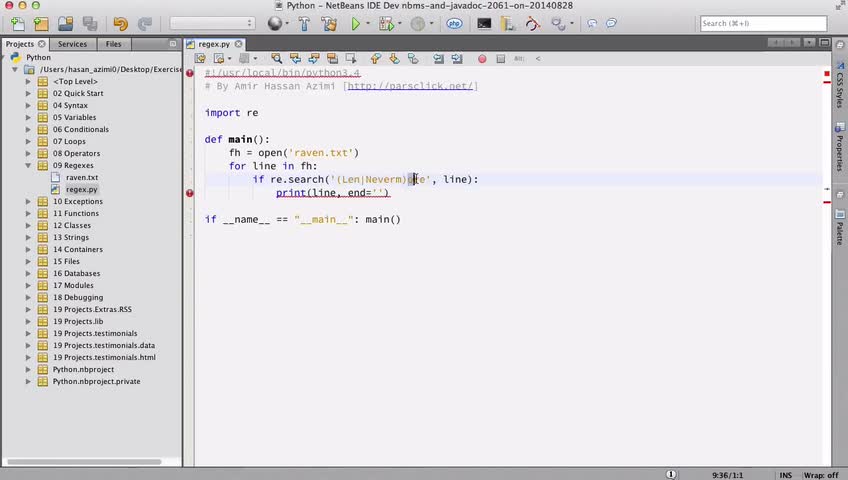Click the Profile Project icon

point(418,23)
